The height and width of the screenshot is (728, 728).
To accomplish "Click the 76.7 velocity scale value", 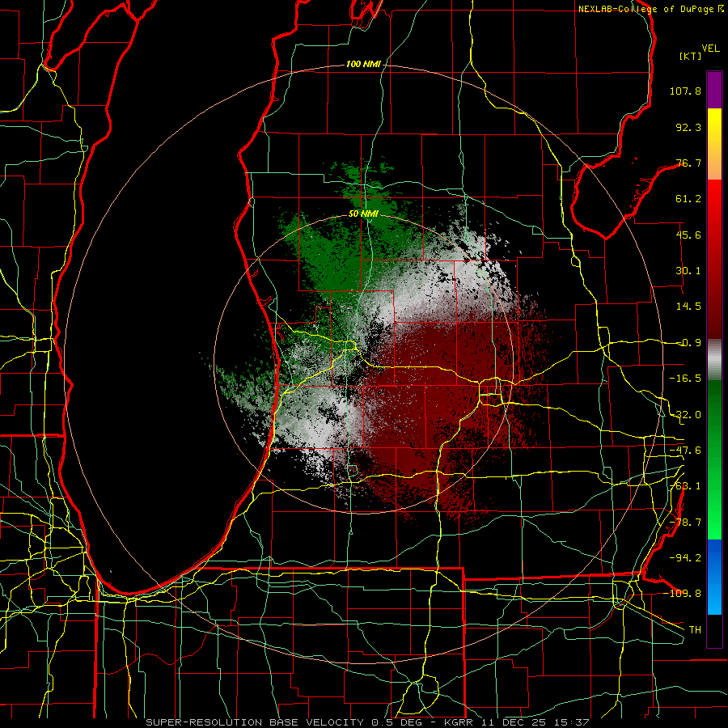I will [688, 163].
